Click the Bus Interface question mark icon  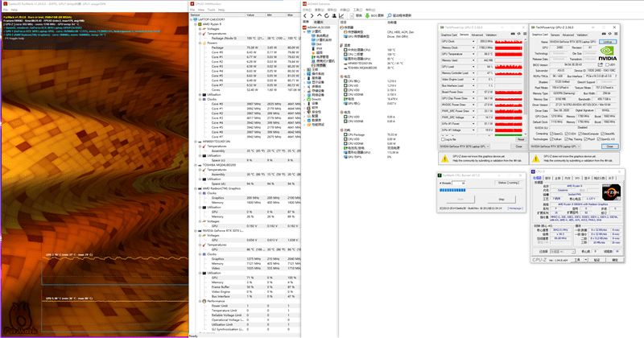616,76
